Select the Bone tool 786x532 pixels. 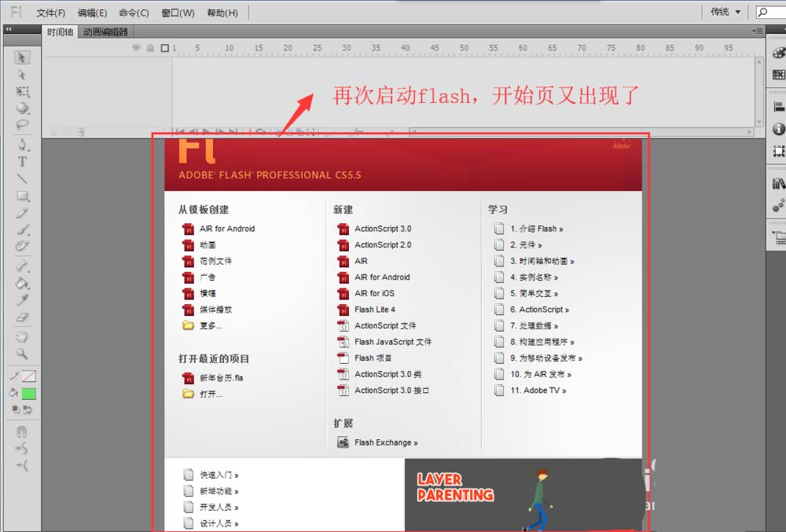pos(21,266)
